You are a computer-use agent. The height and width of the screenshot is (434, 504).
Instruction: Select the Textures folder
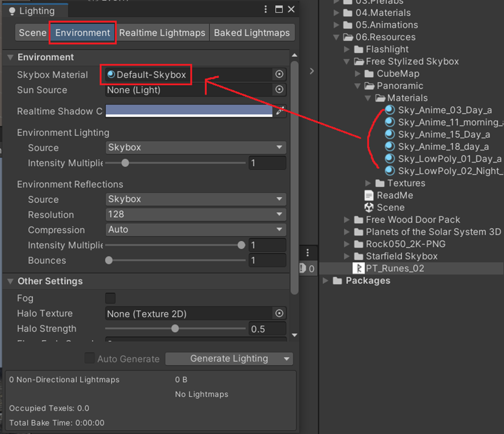[x=400, y=183]
